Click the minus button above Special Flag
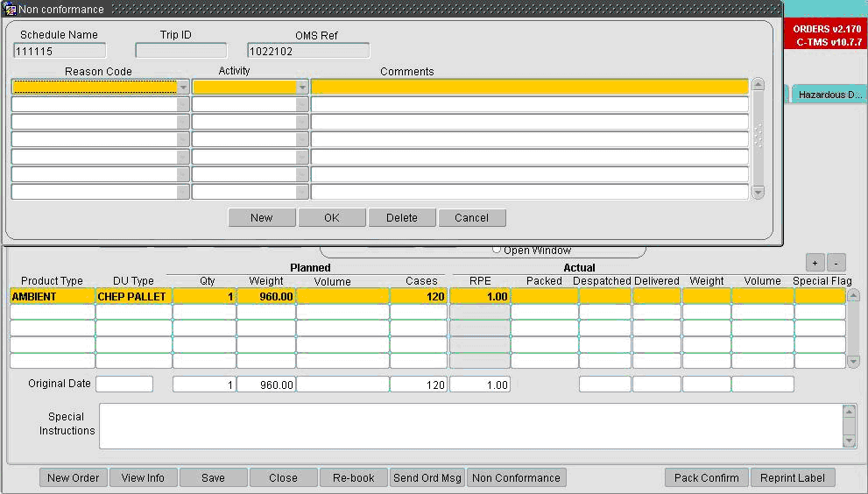Viewport: 868px width, 494px height. (x=836, y=263)
